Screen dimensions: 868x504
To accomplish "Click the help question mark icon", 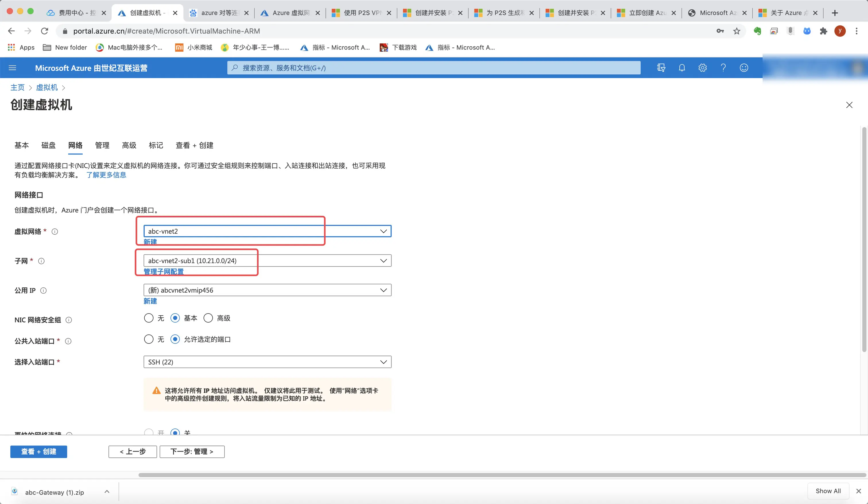I will pyautogui.click(x=723, y=68).
